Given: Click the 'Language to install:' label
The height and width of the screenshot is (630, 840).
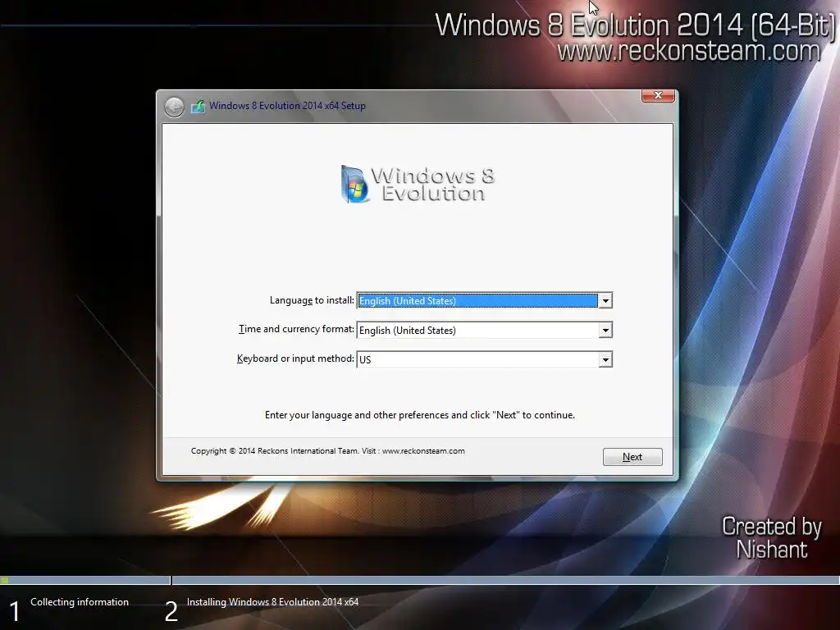Looking at the screenshot, I should pyautogui.click(x=312, y=300).
